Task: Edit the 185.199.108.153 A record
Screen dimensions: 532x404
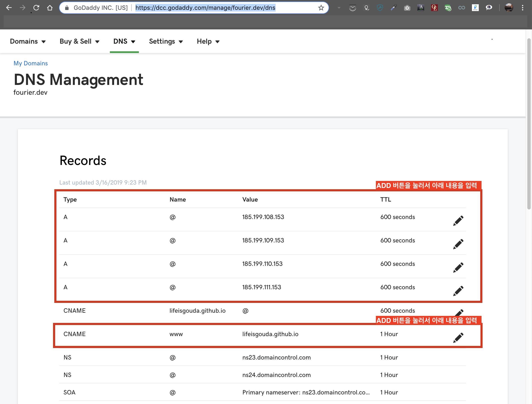Action: (458, 221)
